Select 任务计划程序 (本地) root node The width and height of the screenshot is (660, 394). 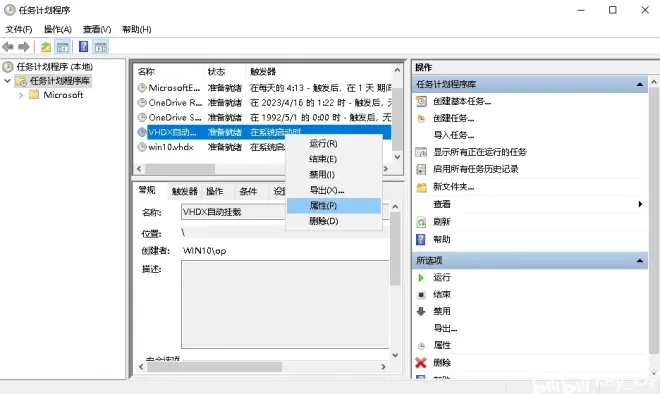click(x=54, y=67)
